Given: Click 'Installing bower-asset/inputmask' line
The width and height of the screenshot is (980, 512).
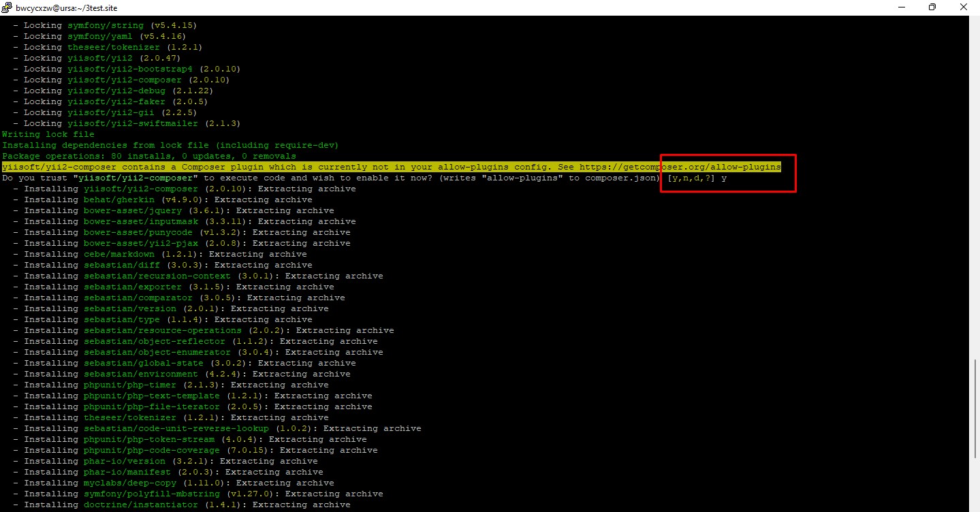Looking at the screenshot, I should pyautogui.click(x=184, y=221).
